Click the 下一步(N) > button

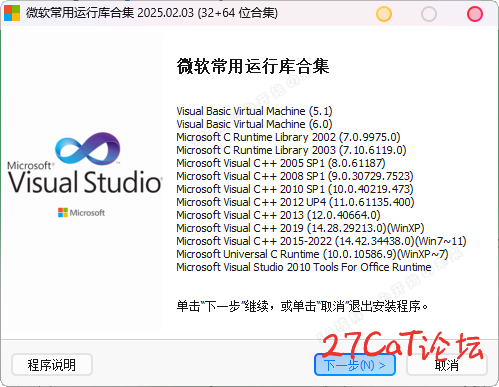[x=355, y=365]
